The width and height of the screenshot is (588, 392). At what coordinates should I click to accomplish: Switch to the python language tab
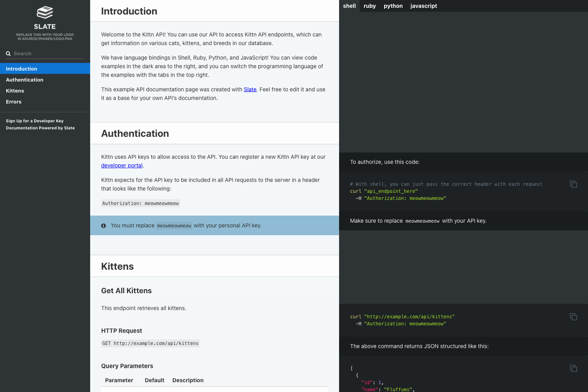(x=393, y=6)
